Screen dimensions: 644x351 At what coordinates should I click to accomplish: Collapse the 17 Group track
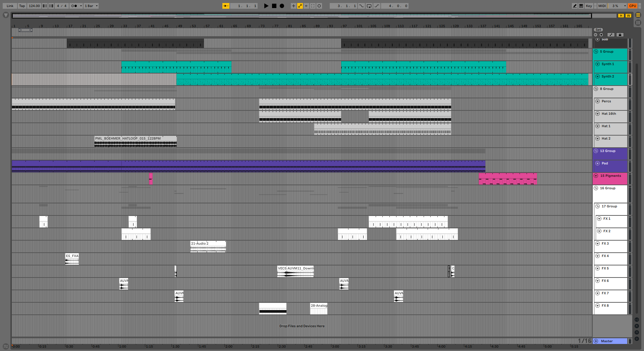[x=598, y=206]
